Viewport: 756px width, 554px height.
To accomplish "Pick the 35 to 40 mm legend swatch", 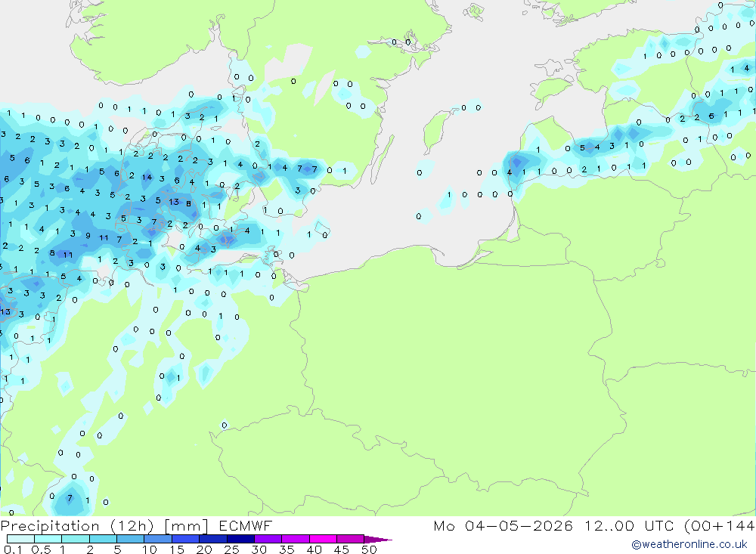I will pos(296,539).
